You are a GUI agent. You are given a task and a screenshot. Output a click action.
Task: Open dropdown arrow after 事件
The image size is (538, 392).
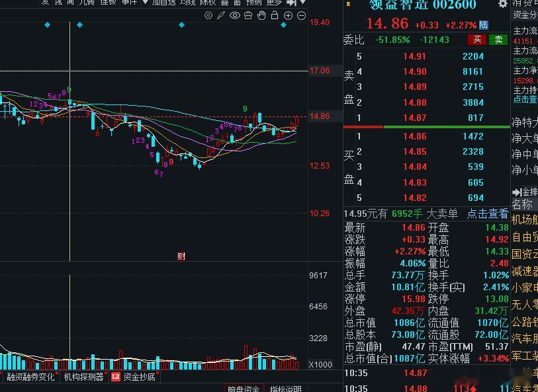(145, 2)
